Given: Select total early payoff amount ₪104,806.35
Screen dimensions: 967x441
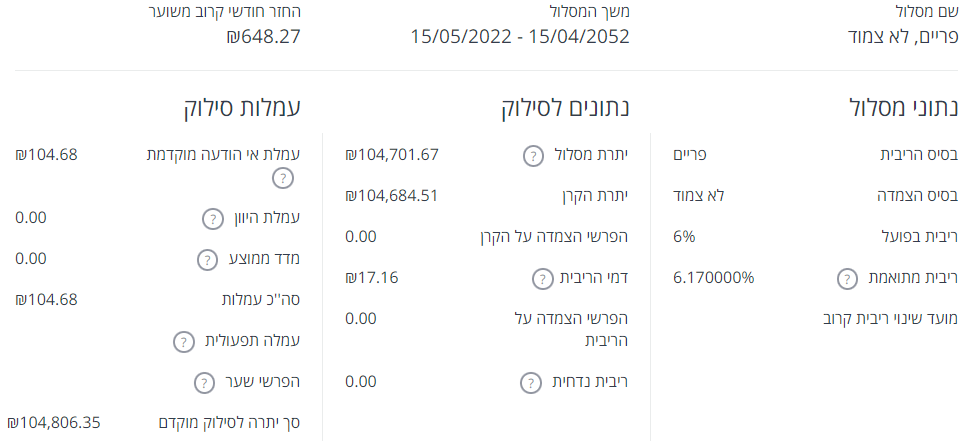Looking at the screenshot, I should [55, 422].
